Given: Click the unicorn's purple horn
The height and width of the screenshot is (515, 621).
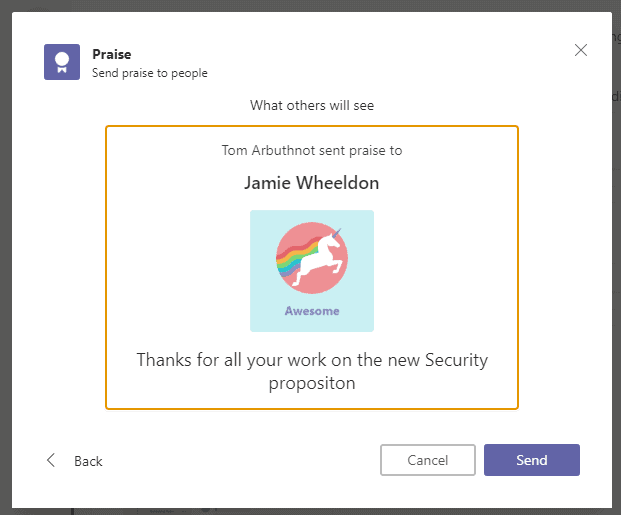Looking at the screenshot, I should [337, 234].
